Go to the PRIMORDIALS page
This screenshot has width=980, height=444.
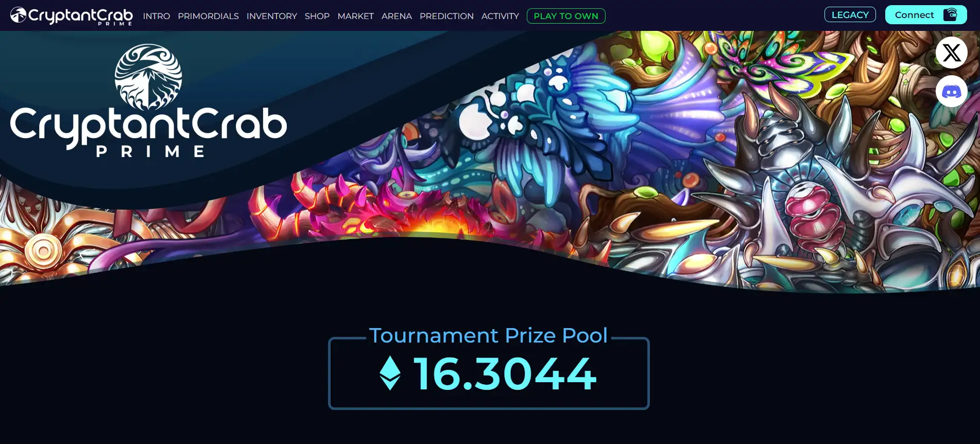pos(208,16)
